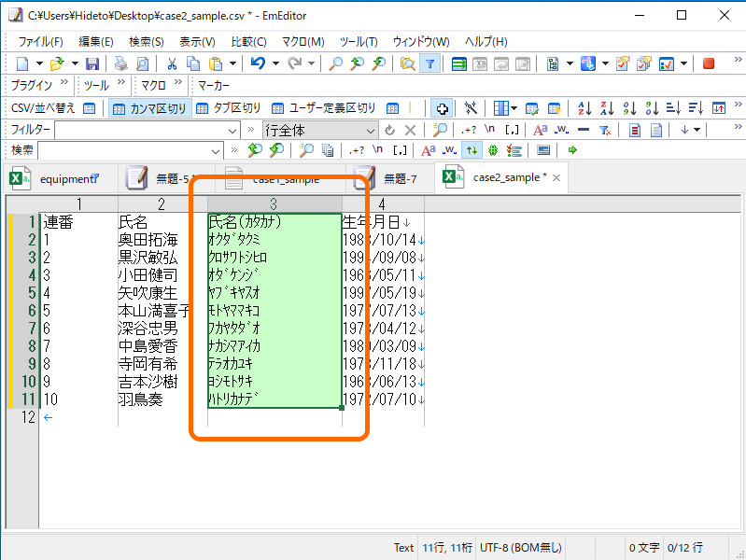The image size is (746, 560).
Task: Expand the Undo history dropdown arrow
Action: 275,63
